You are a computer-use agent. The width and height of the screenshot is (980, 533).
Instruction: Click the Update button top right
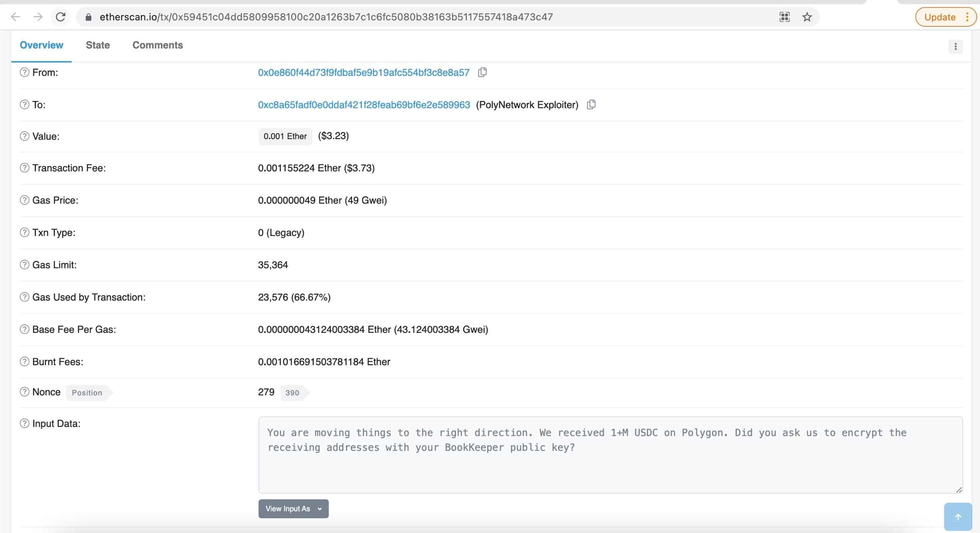click(939, 16)
